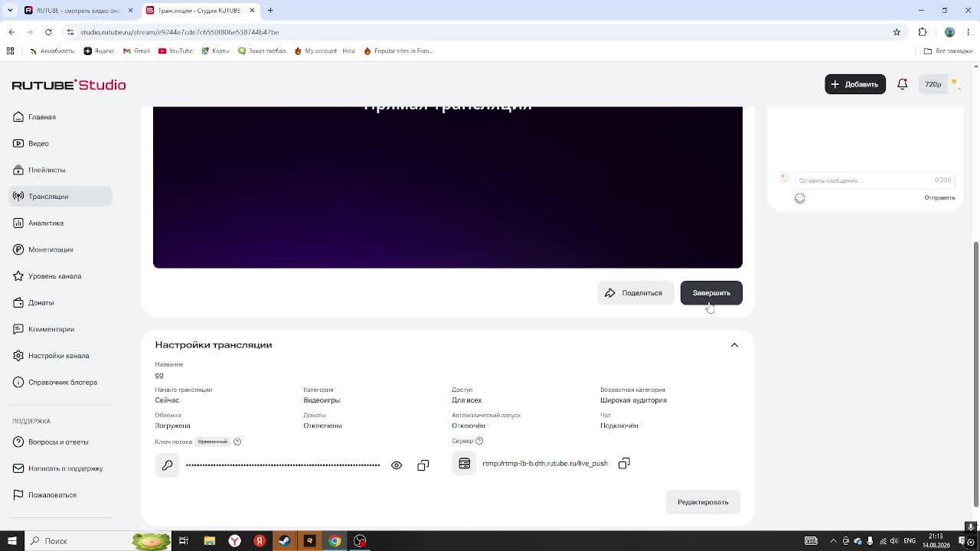
Task: Click the key icon beside stream key
Action: click(x=167, y=465)
